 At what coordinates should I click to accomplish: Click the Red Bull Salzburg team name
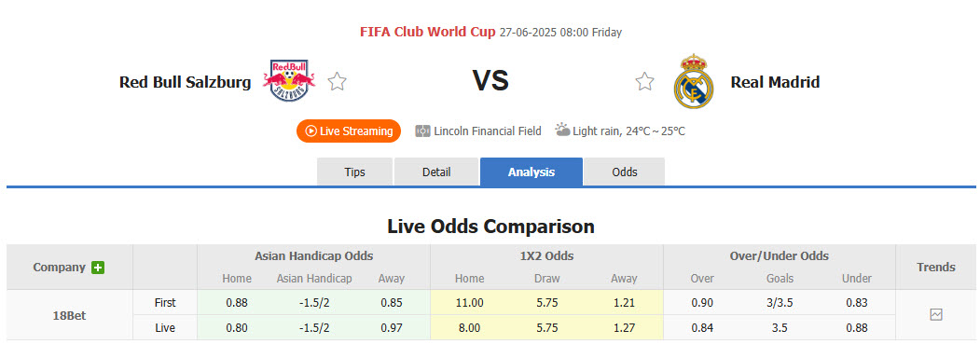[185, 82]
